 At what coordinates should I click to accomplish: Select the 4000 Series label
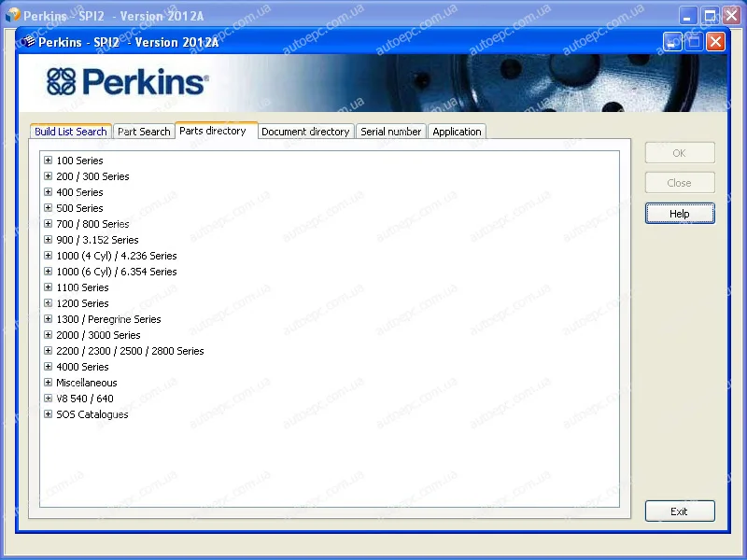tap(82, 367)
